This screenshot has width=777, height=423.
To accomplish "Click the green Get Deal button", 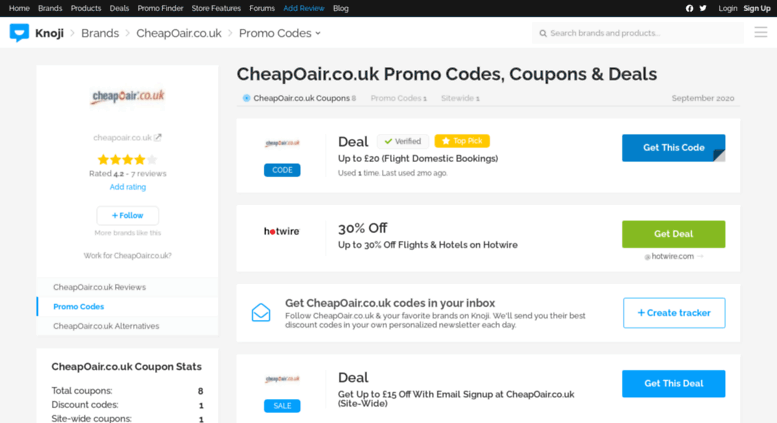I will pyautogui.click(x=673, y=234).
